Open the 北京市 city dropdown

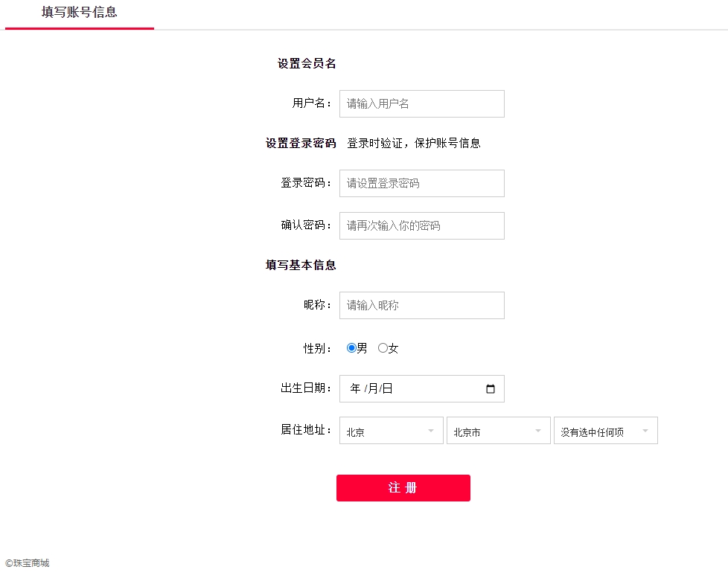click(498, 431)
